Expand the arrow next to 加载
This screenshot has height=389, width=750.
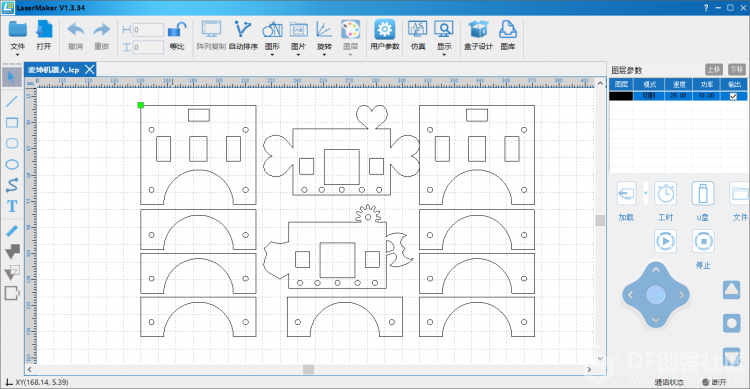pos(645,194)
